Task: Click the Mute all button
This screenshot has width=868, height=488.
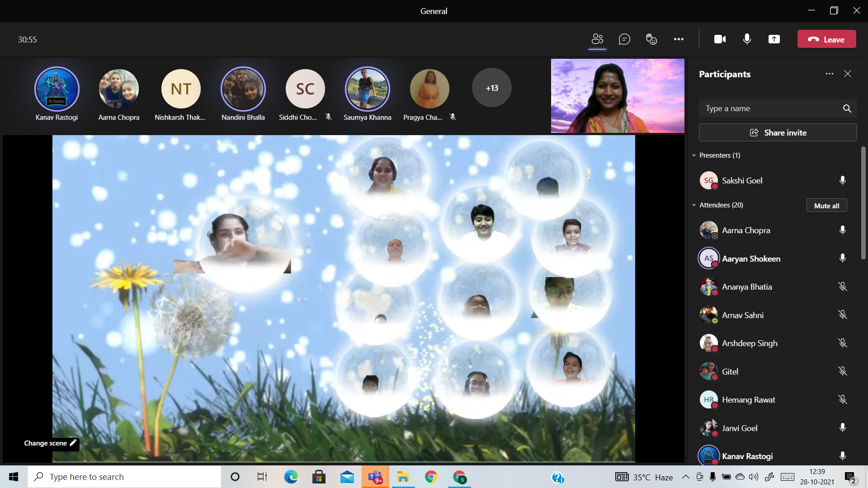Action: tap(826, 206)
